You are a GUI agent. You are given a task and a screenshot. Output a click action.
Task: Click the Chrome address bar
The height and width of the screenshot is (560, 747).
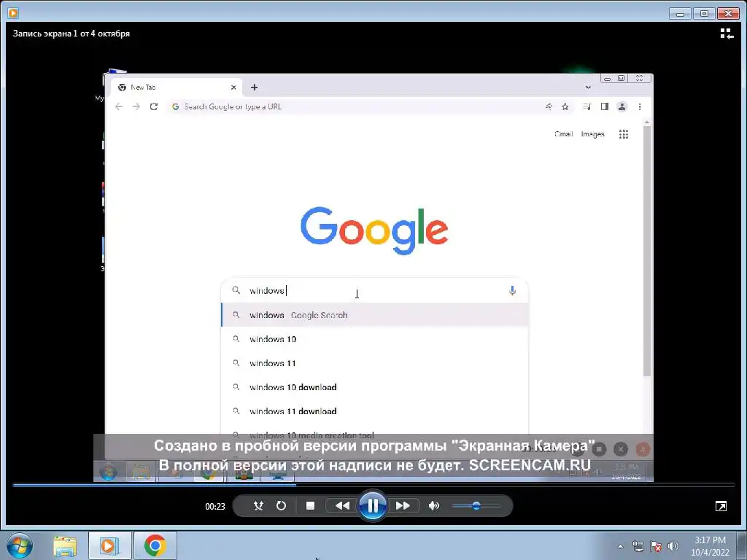click(357, 106)
